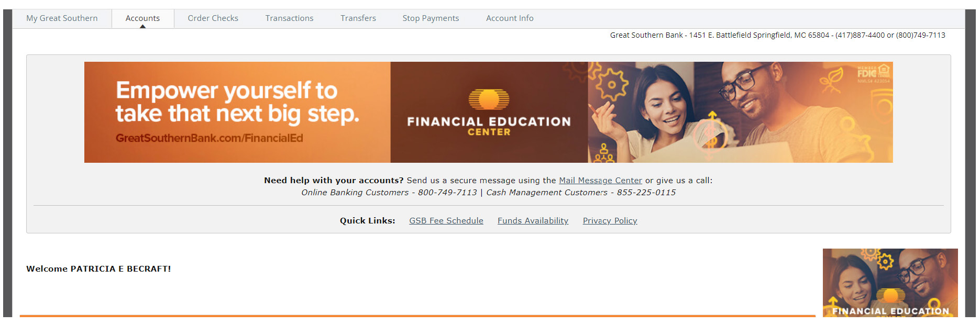Switch to the Transfers tab
The width and height of the screenshot is (980, 325).
358,18
